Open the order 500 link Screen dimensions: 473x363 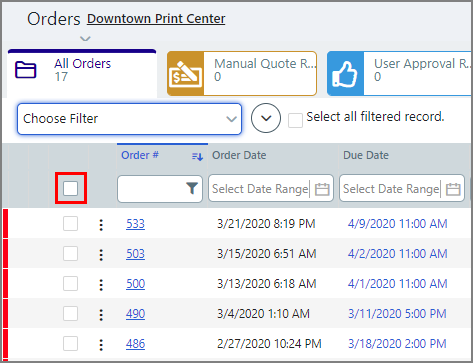135,284
